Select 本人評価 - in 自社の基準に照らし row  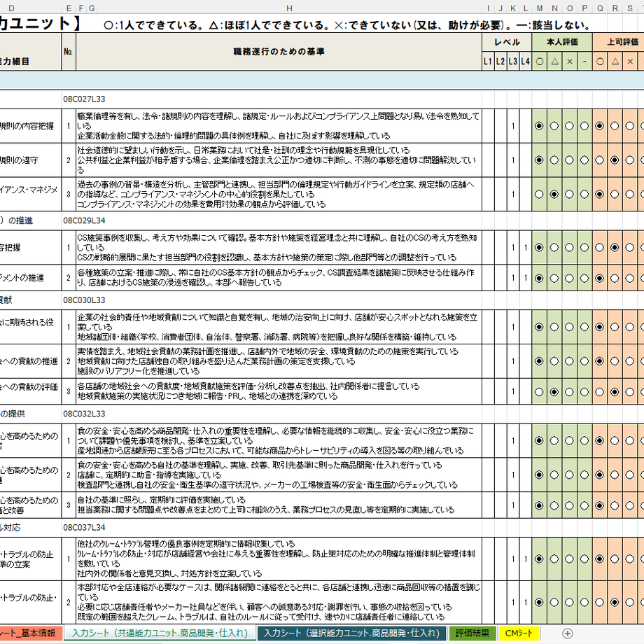584,505
